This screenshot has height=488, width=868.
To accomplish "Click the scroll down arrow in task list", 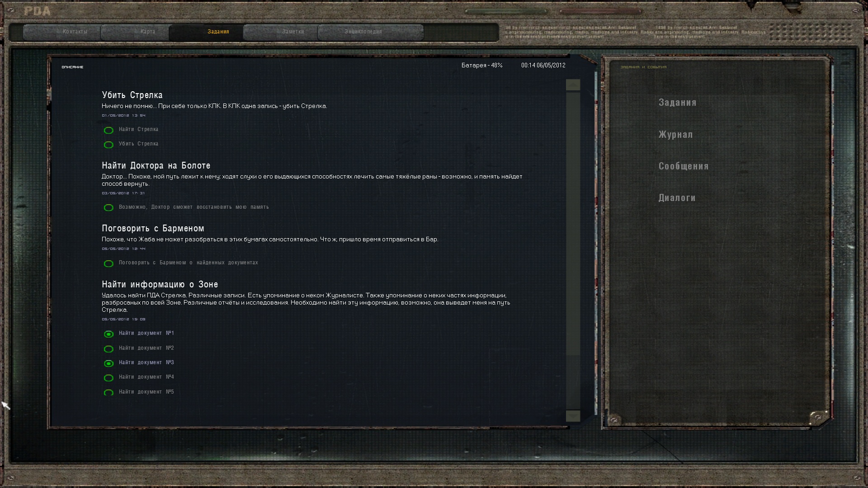I will click(573, 416).
